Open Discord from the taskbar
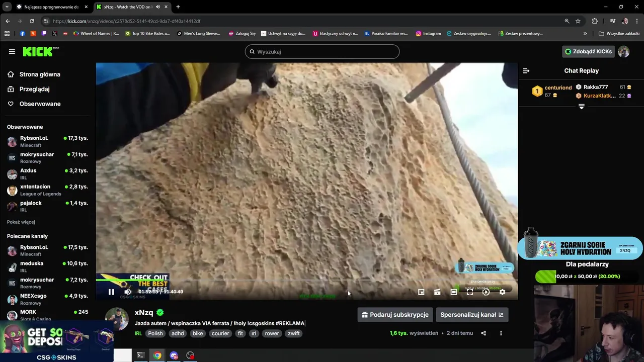This screenshot has width=644, height=362. click(x=174, y=355)
